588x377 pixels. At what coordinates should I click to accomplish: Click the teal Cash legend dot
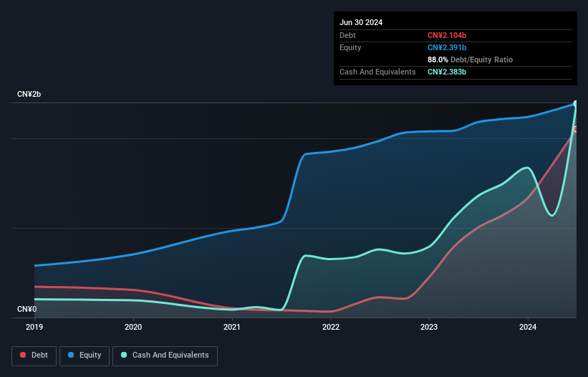(x=124, y=355)
